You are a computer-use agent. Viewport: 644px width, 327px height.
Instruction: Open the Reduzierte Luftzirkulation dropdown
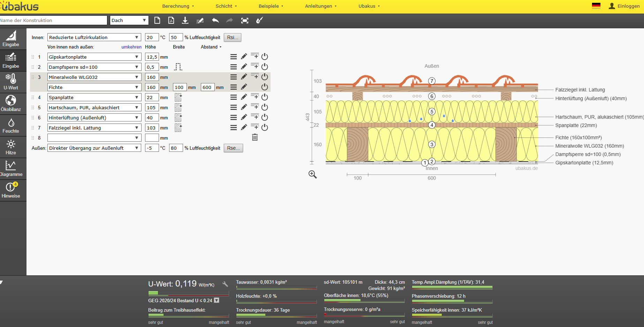94,37
